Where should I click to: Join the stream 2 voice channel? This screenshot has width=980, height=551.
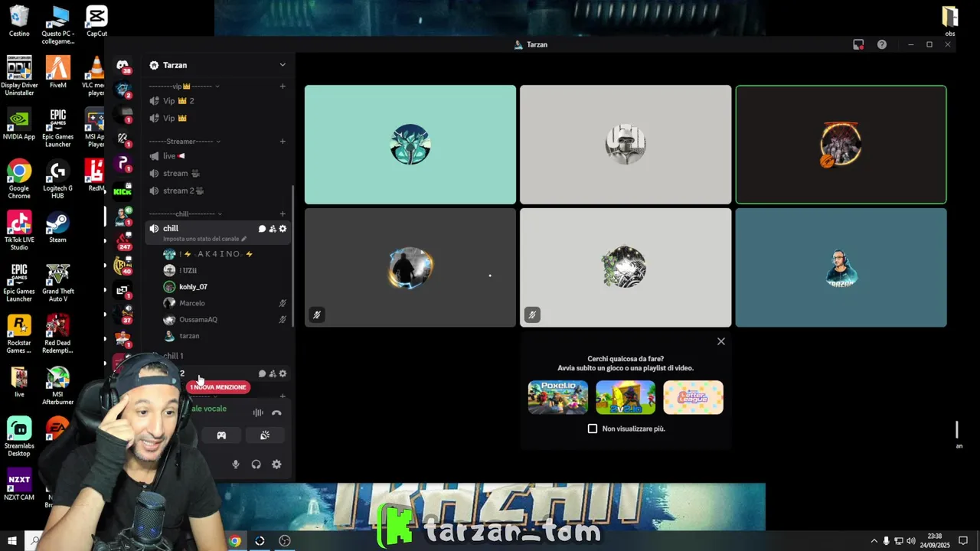click(x=218, y=191)
